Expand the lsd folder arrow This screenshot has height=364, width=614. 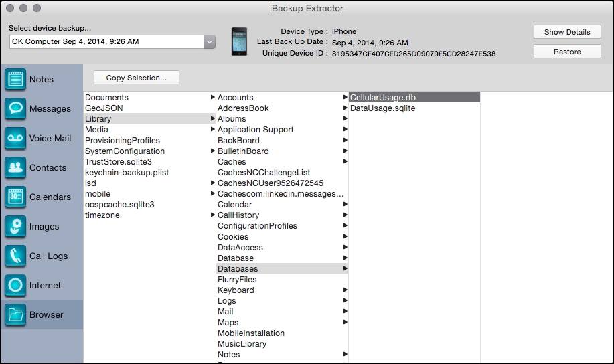pyautogui.click(x=213, y=183)
